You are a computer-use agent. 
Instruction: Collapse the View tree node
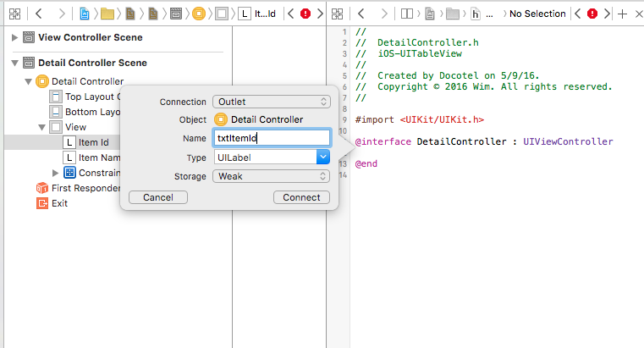point(42,127)
